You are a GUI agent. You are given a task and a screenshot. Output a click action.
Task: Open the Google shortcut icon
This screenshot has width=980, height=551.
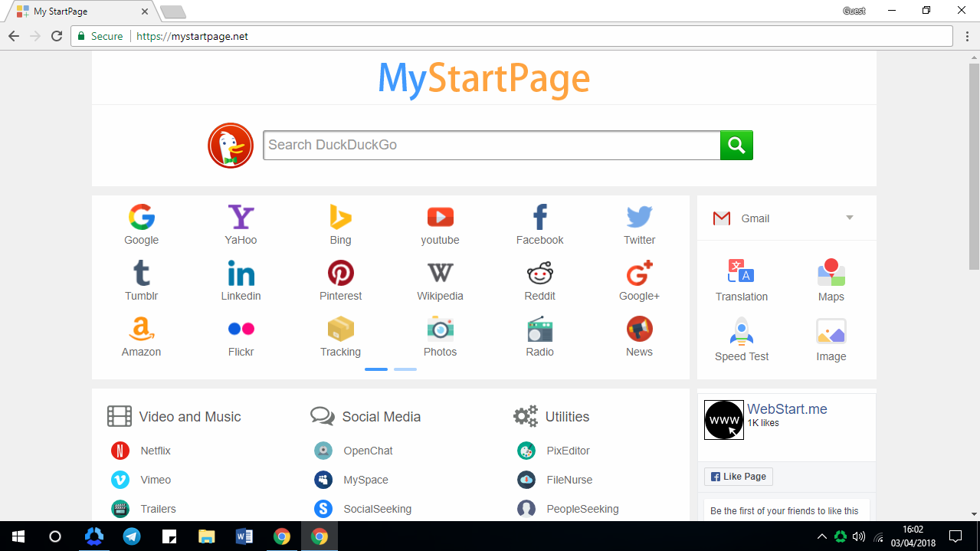pyautogui.click(x=141, y=216)
